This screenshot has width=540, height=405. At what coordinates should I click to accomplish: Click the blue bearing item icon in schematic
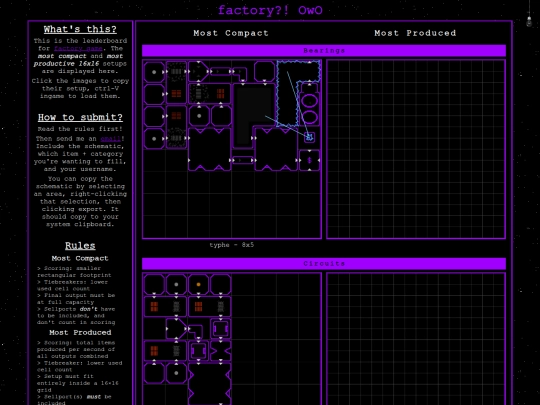point(309,137)
